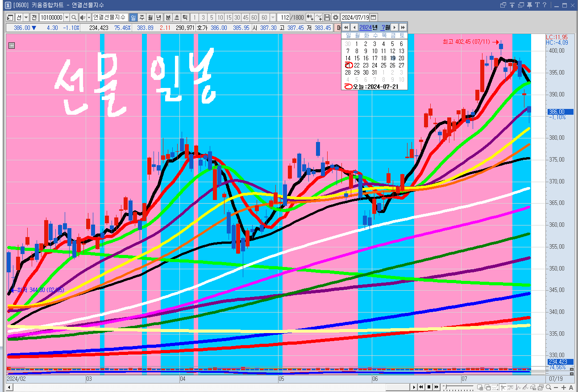This screenshot has width=578, height=392.
Task: Click the spiky wave icon in bottom toolbar
Action: click(x=519, y=387)
